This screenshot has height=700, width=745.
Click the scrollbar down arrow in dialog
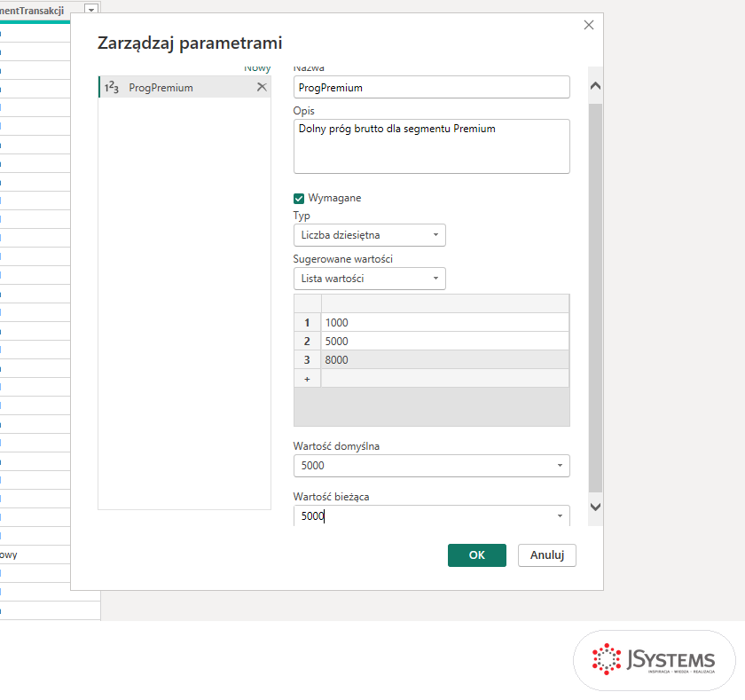[x=595, y=507]
